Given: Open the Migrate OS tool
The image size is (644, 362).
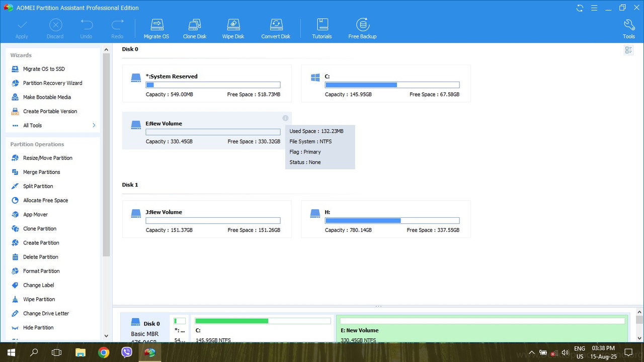Looking at the screenshot, I should tap(156, 29).
